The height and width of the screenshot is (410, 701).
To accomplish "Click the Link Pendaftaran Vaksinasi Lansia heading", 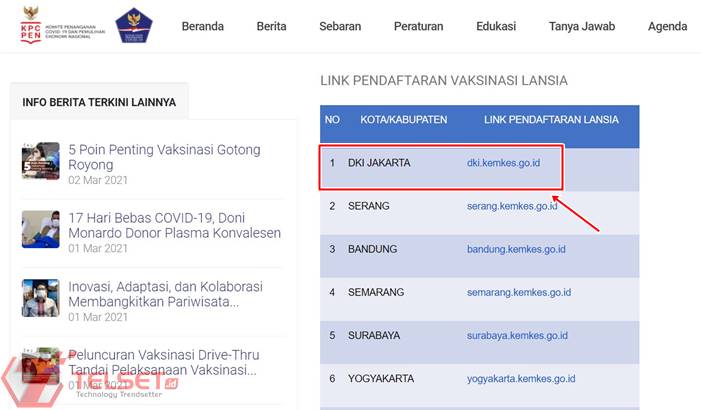I will (444, 80).
